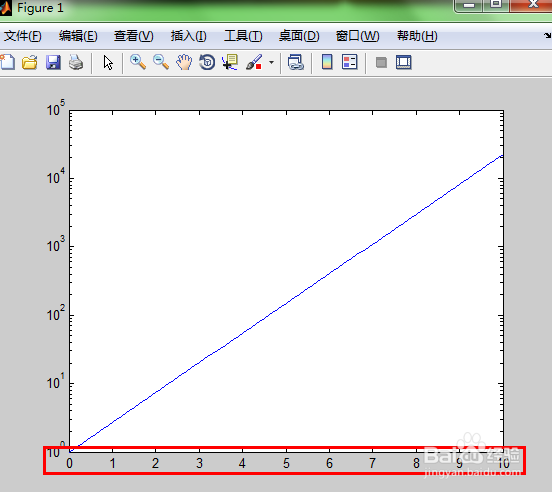Print the figure using the printer icon
The height and width of the screenshot is (492, 552).
click(x=76, y=63)
